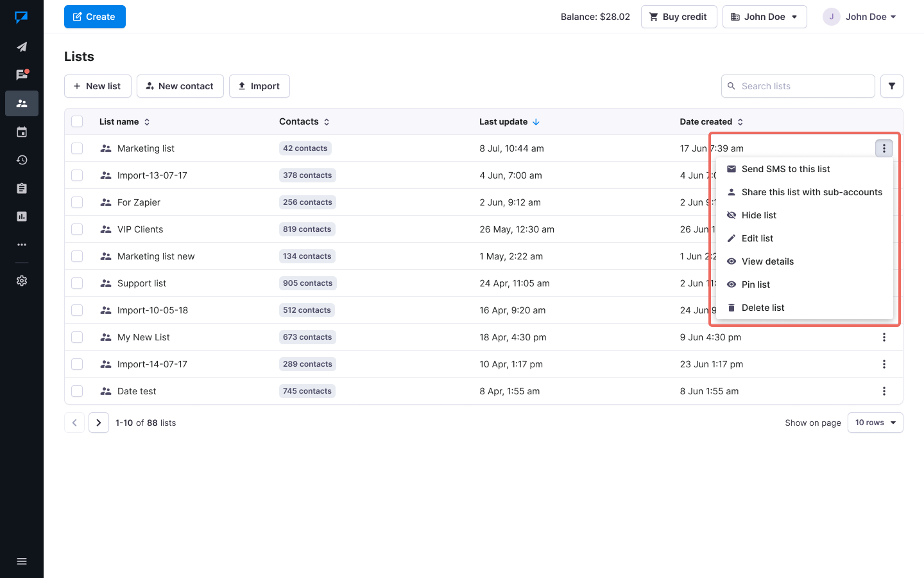Viewport: 924px width, 578px height.
Task: Select Delete list from context menu
Action: tap(762, 308)
